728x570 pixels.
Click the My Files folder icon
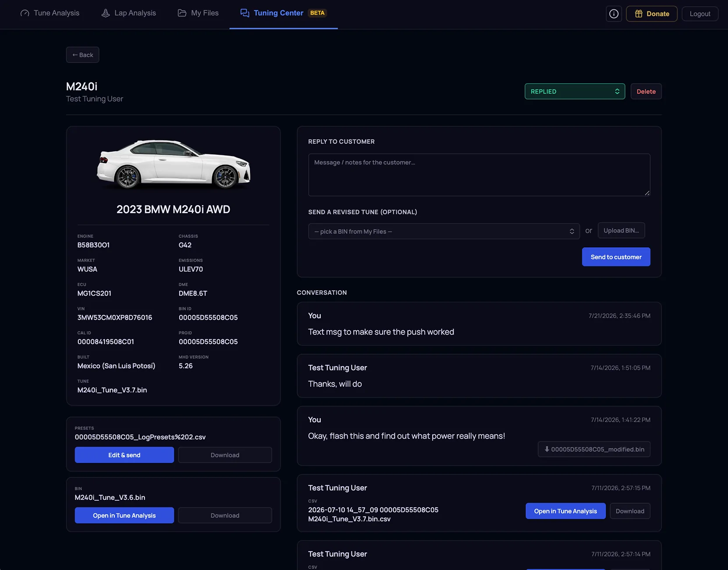[x=182, y=13]
